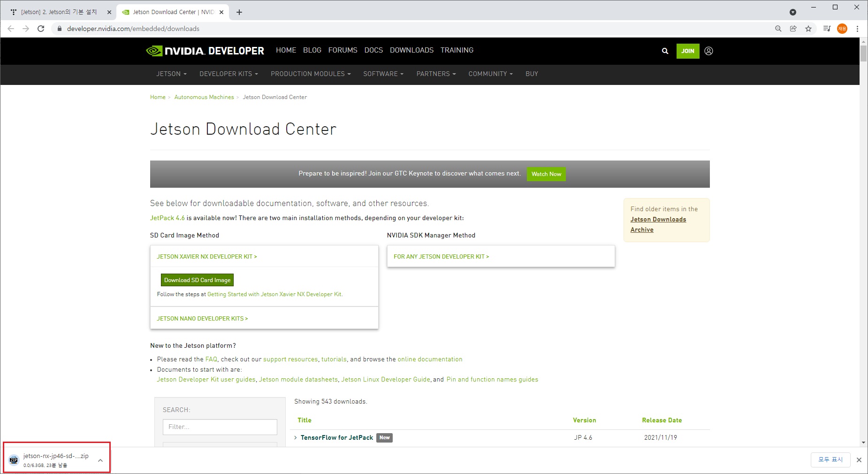This screenshot has width=868, height=474.
Task: Click the browser forward arrow
Action: point(26,29)
